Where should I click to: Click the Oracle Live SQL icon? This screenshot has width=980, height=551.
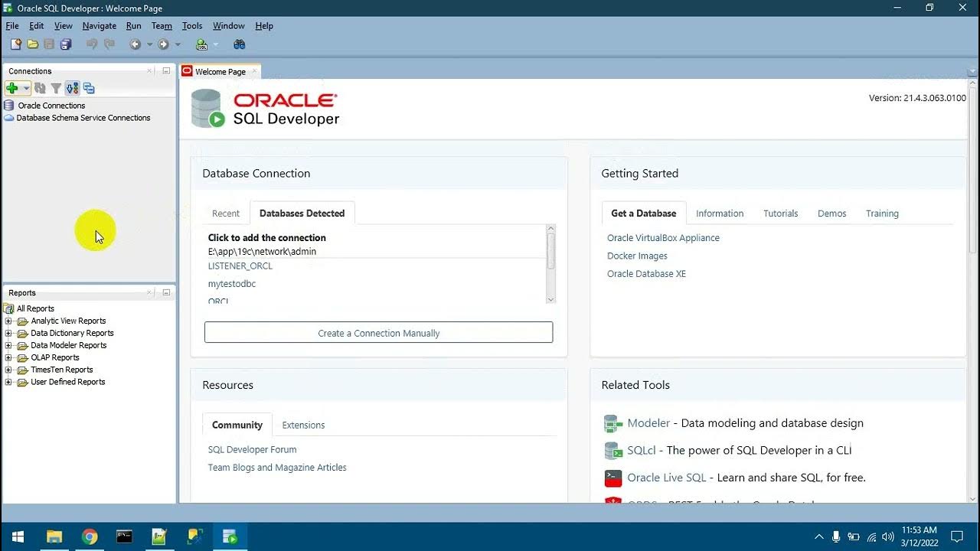[x=613, y=478]
